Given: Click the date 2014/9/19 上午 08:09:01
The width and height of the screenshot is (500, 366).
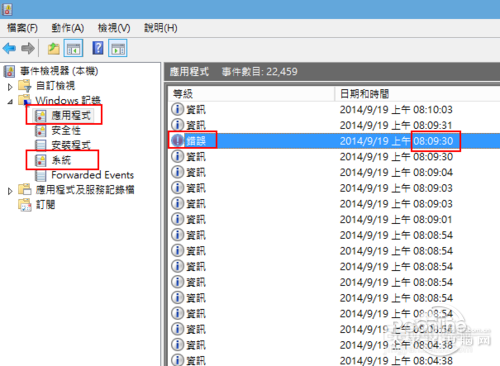Looking at the screenshot, I should click(396, 219).
